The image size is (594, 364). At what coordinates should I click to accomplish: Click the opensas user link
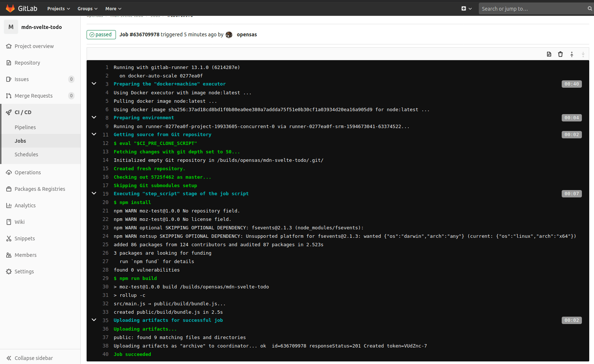click(247, 34)
